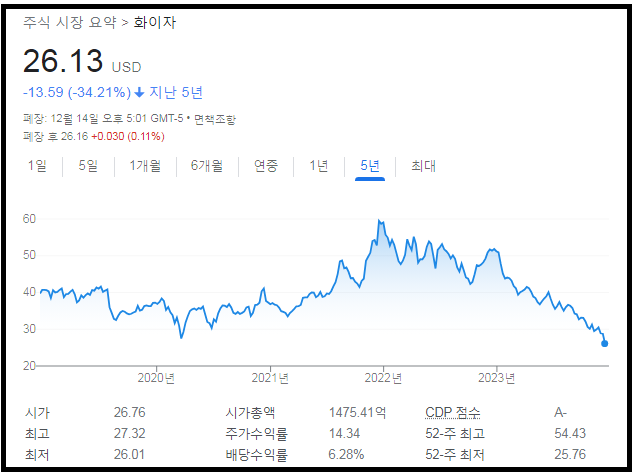Screen dimensions: 634x475
Task: Click the 면책조항 disclaimer link
Action: (x=215, y=119)
